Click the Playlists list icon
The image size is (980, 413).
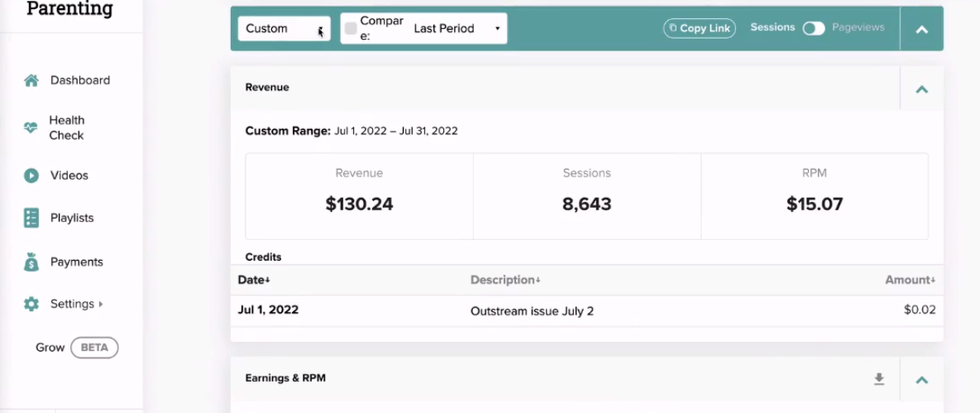(31, 218)
